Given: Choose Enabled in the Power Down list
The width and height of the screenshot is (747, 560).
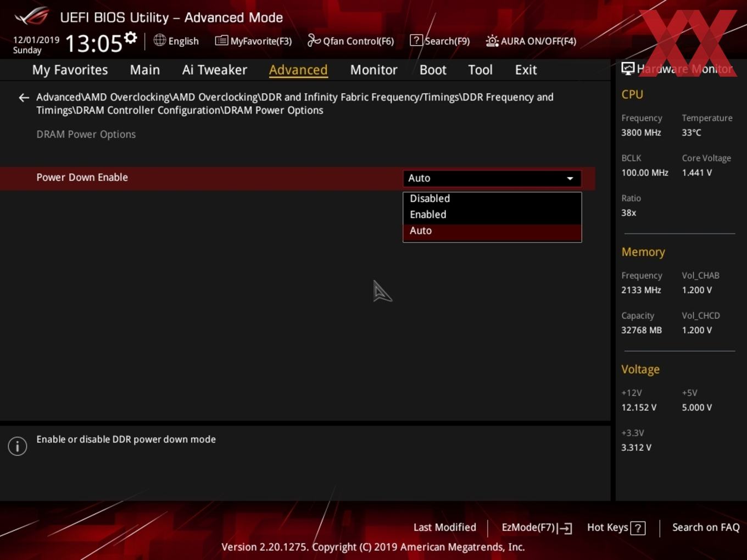Looking at the screenshot, I should (492, 215).
